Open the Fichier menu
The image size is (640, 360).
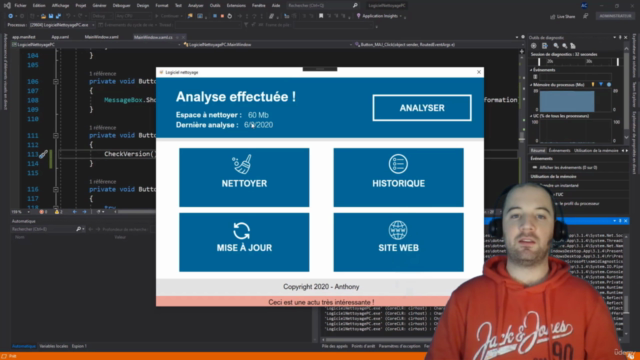tap(20, 6)
